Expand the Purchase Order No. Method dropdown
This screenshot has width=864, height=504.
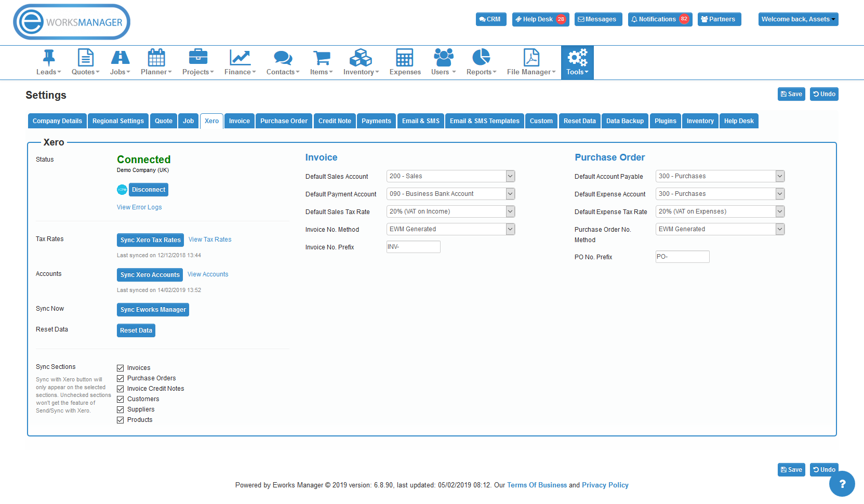[x=720, y=229]
